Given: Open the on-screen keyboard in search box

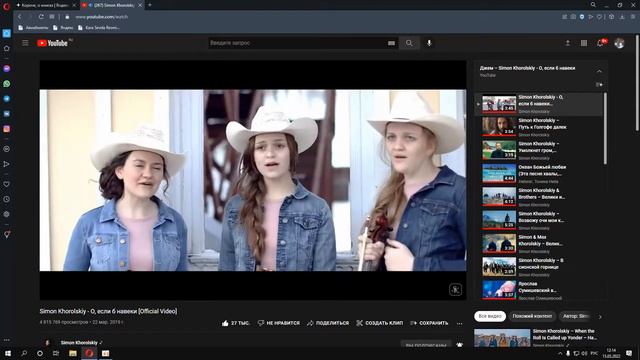Looking at the screenshot, I should 391,43.
